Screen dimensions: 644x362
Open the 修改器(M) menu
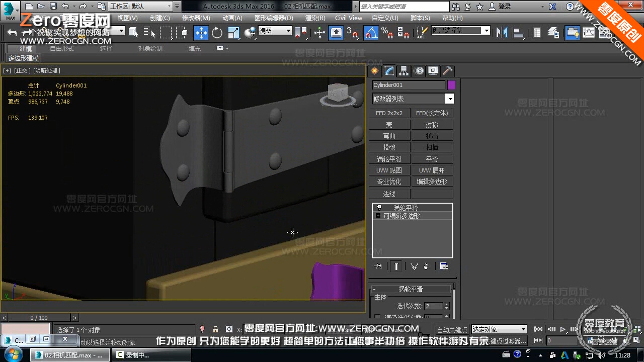[x=196, y=18]
